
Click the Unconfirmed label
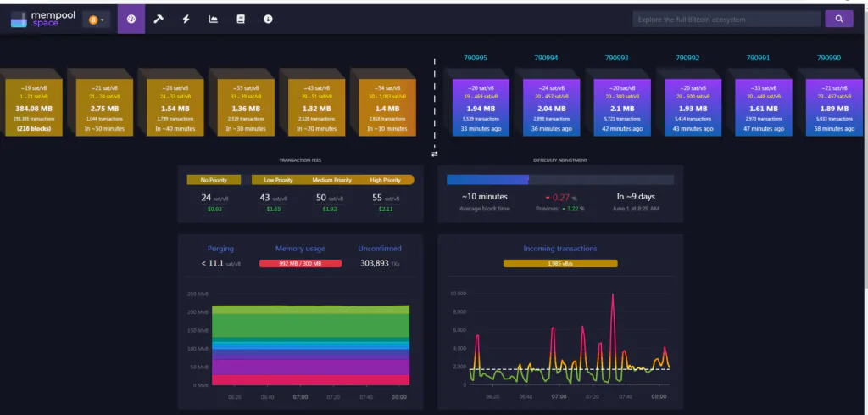380,249
